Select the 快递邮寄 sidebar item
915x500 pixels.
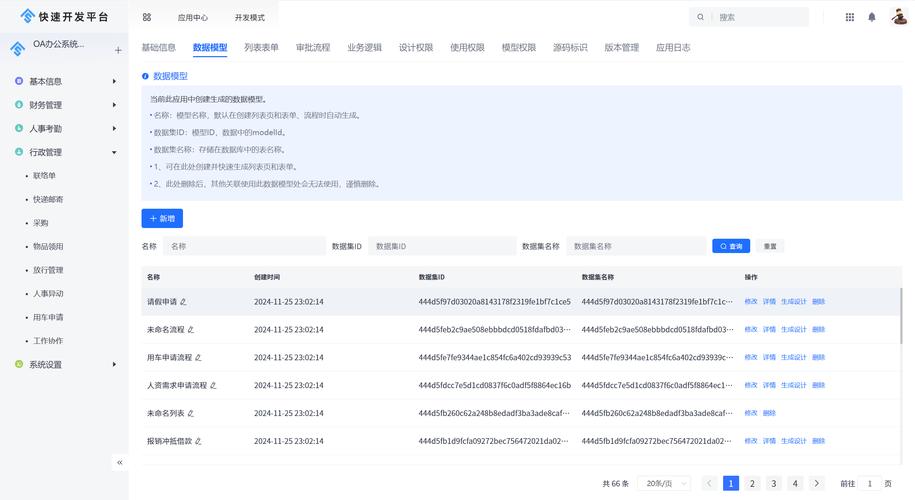48,199
